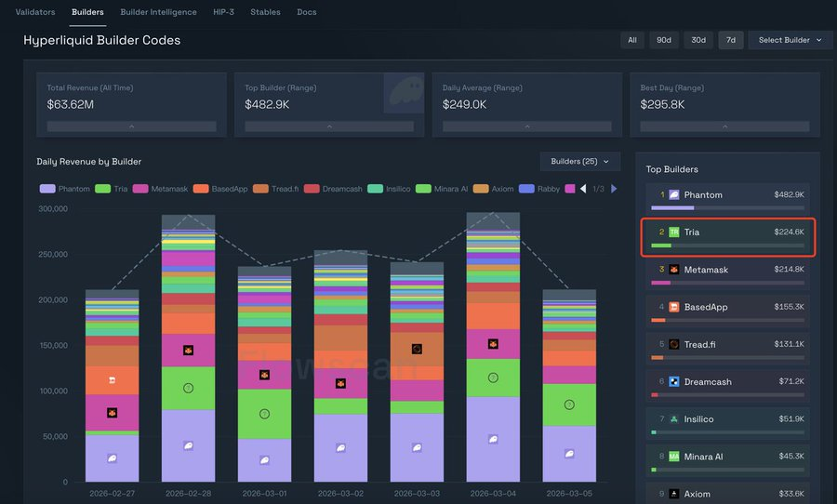The width and height of the screenshot is (837, 504).
Task: Click the BasedApp icon in Top Builders
Action: point(674,307)
